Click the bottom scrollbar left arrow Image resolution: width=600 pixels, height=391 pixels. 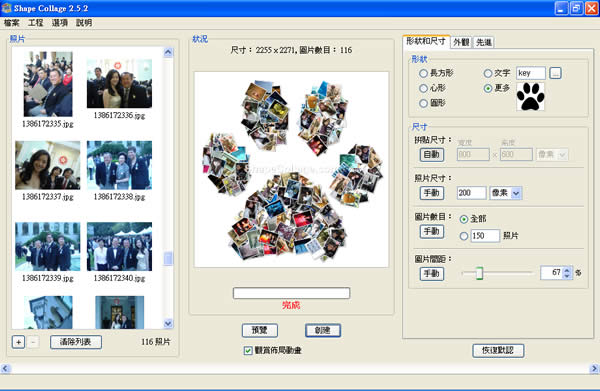5,368
